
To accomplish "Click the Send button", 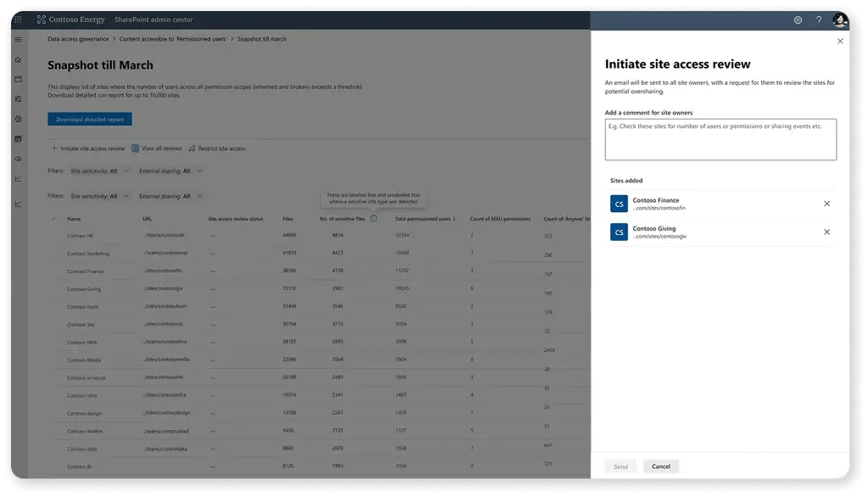I will (x=620, y=466).
